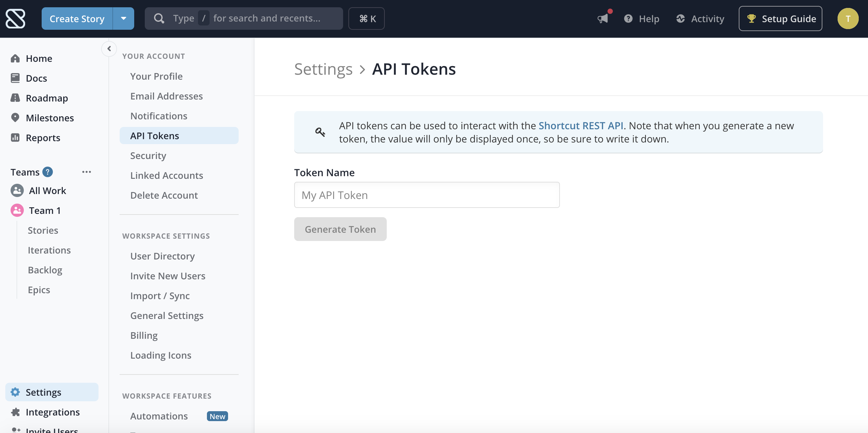868x433 pixels.
Task: Click the Token Name input field
Action: point(427,195)
